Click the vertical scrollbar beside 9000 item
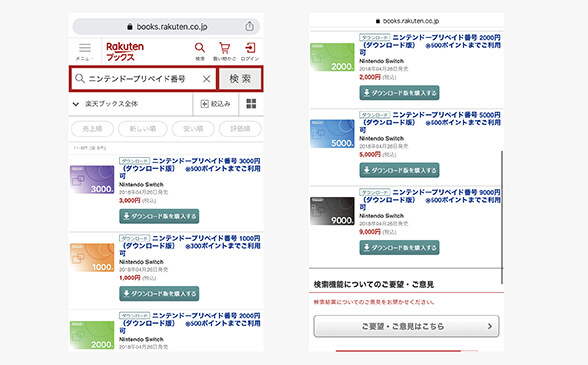 coord(502,218)
